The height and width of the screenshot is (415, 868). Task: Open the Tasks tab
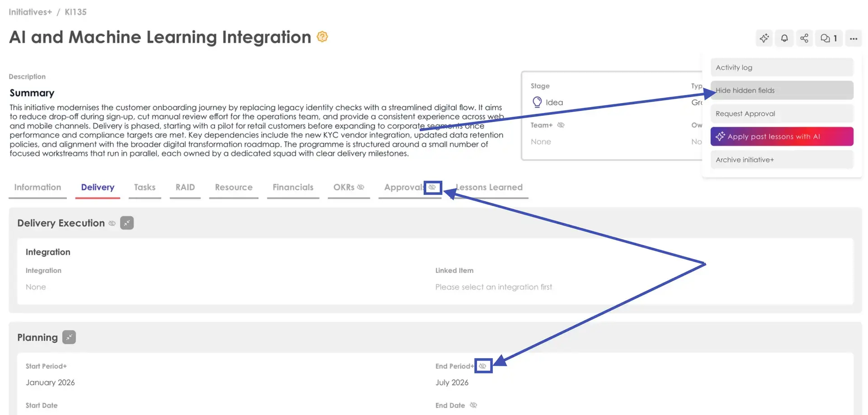point(145,187)
